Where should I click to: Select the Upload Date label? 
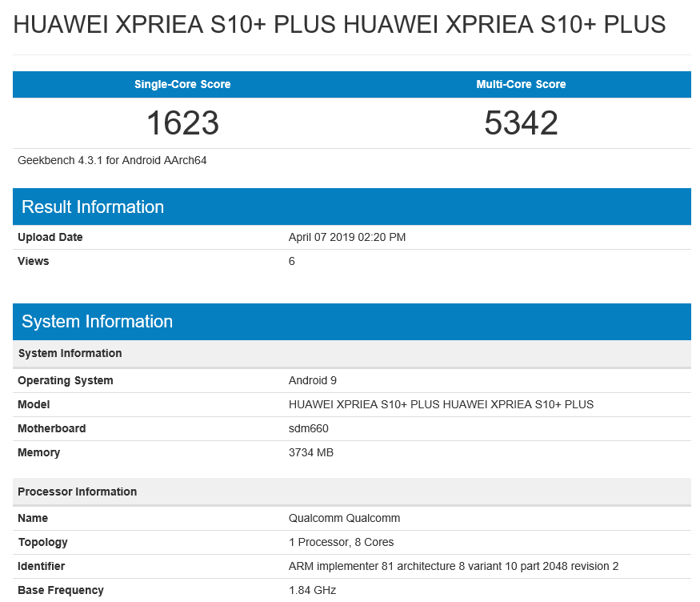[50, 237]
